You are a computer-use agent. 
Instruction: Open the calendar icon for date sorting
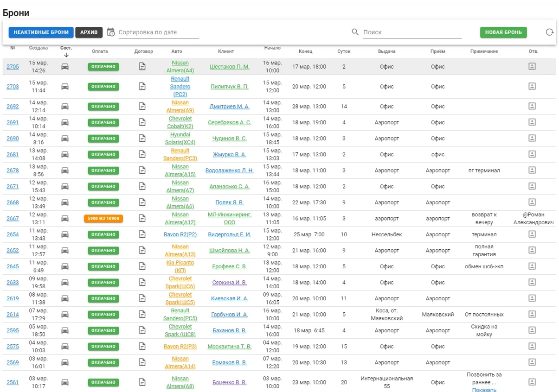111,32
